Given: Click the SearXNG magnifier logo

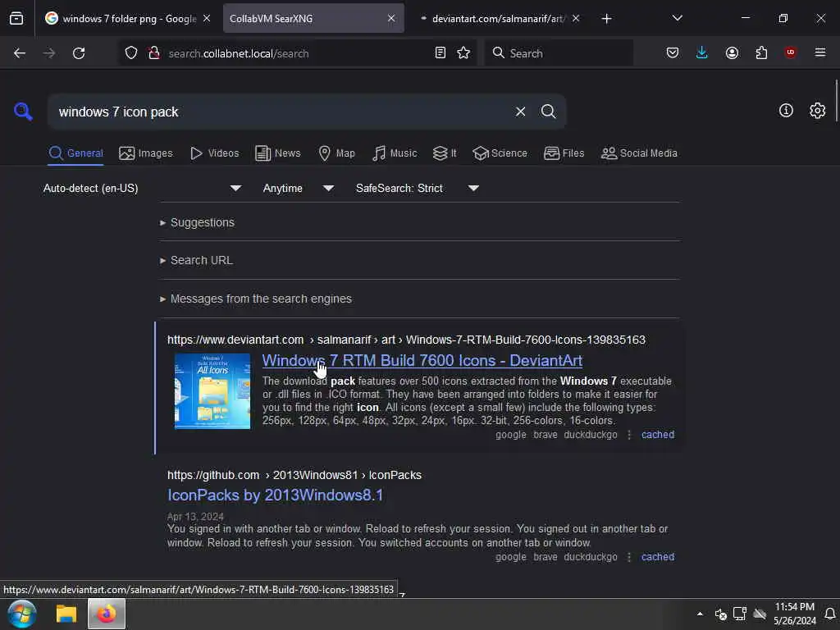Looking at the screenshot, I should point(23,112).
